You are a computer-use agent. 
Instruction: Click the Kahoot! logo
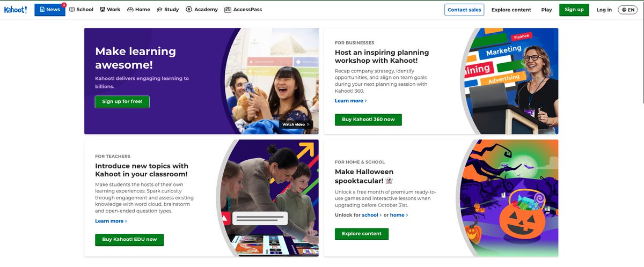16,10
